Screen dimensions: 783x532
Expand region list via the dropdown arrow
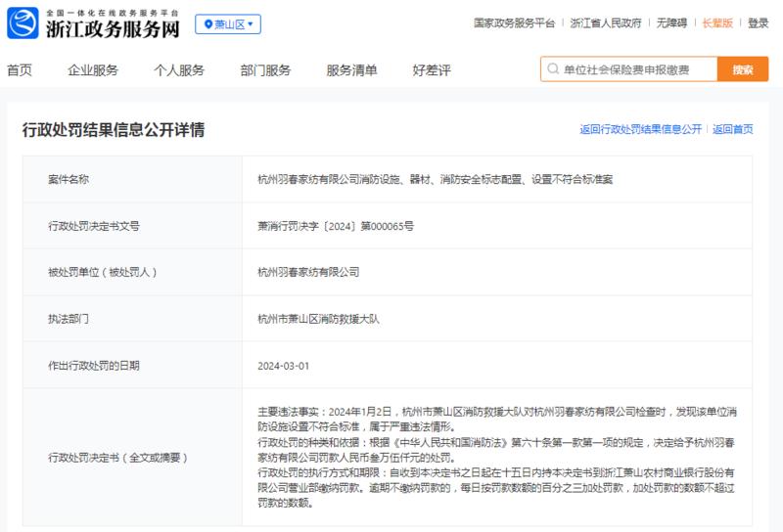[x=251, y=23]
